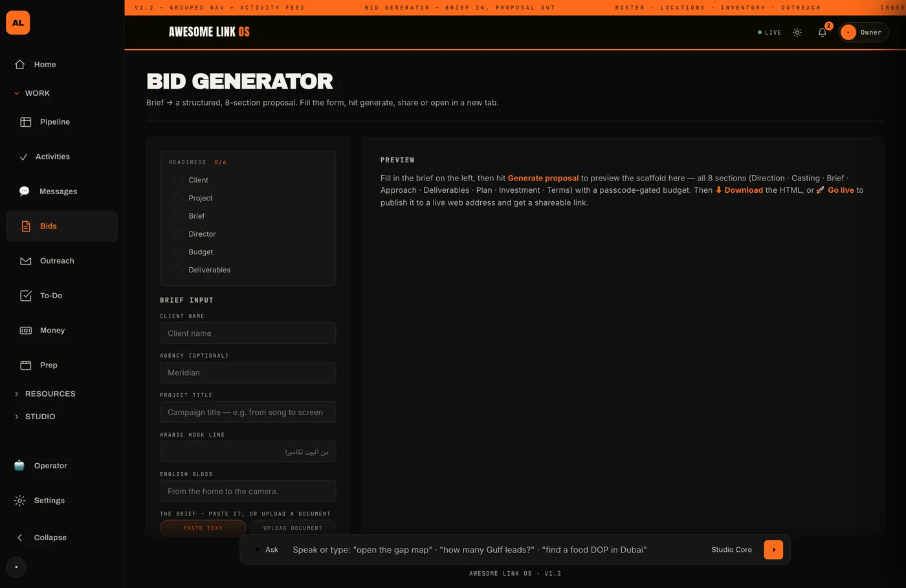
Task: Click the PREVIEW panel label
Action: tap(397, 160)
